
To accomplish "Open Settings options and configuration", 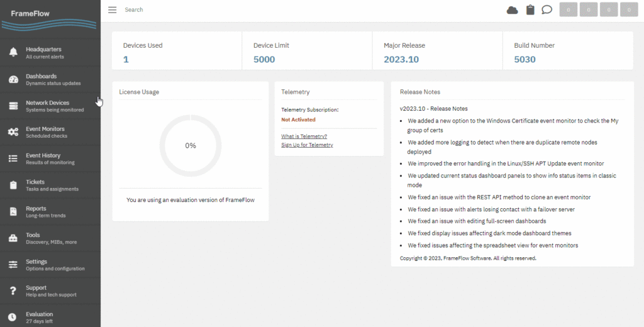I will pos(50,265).
